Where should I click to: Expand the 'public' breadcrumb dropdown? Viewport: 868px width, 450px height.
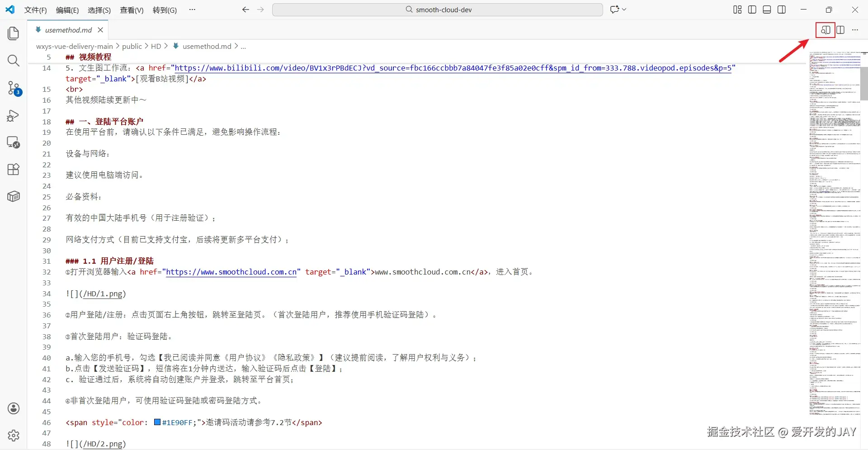[132, 46]
